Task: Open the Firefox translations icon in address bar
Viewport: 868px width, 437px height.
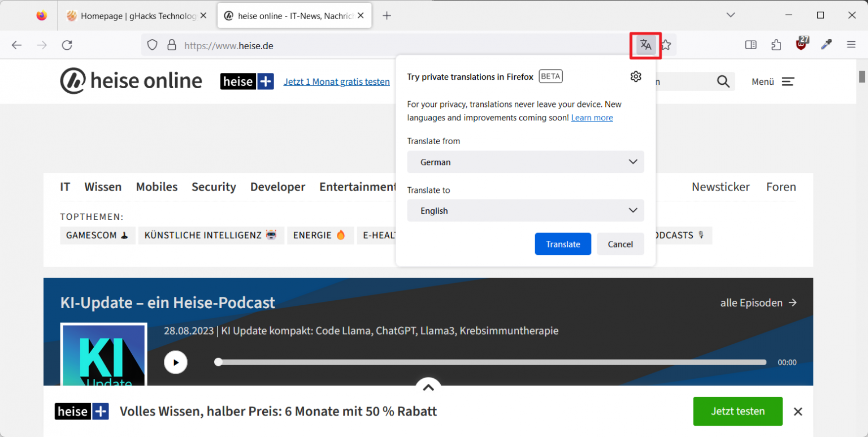Action: tap(645, 45)
